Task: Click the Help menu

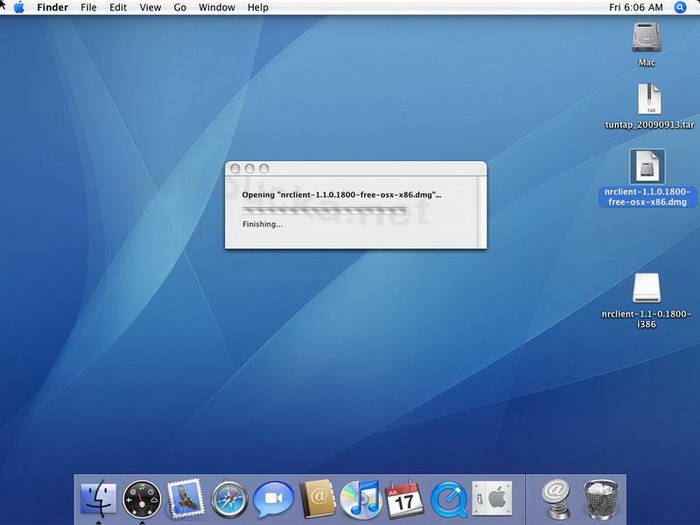Action: pos(257,7)
